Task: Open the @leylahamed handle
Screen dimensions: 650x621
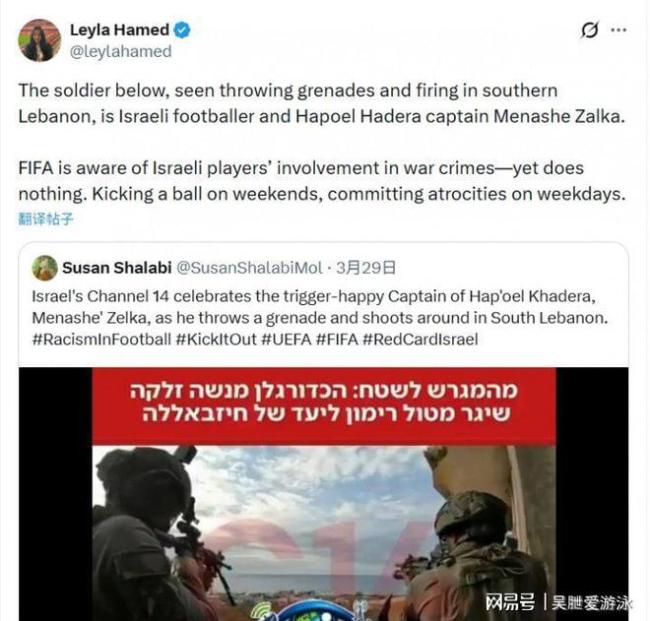Action: 121,51
